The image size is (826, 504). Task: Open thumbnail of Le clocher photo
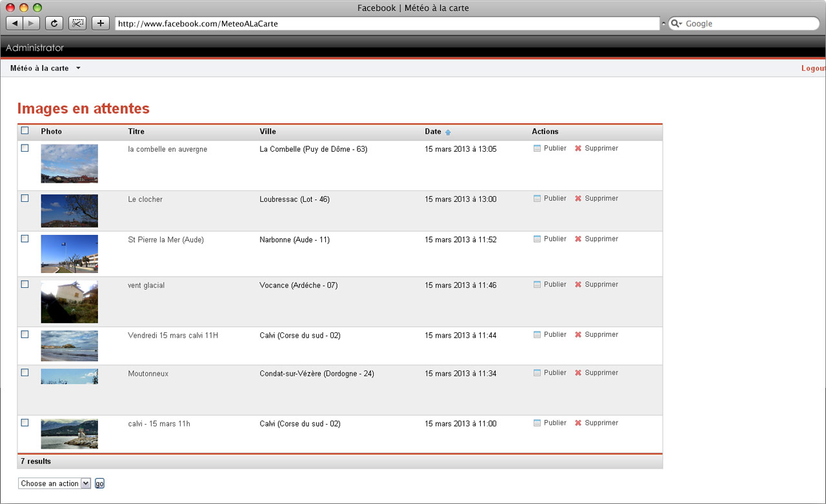[70, 211]
